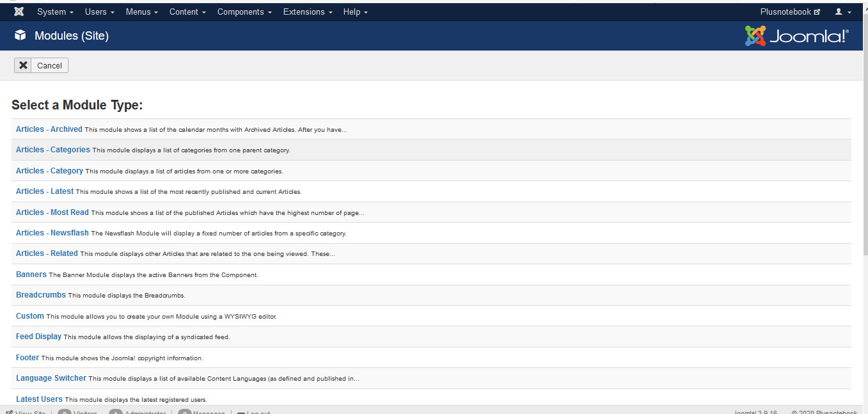Open the Menus menu

point(142,12)
